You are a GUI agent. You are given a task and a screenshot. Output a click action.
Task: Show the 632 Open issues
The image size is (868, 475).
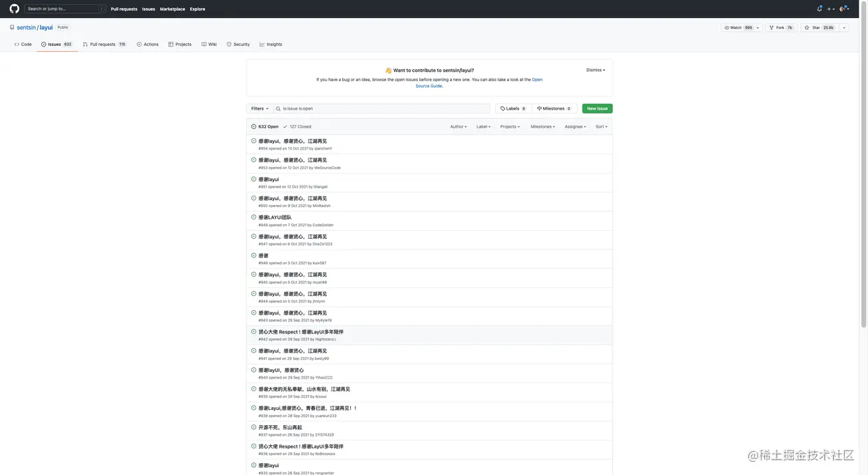pos(265,126)
